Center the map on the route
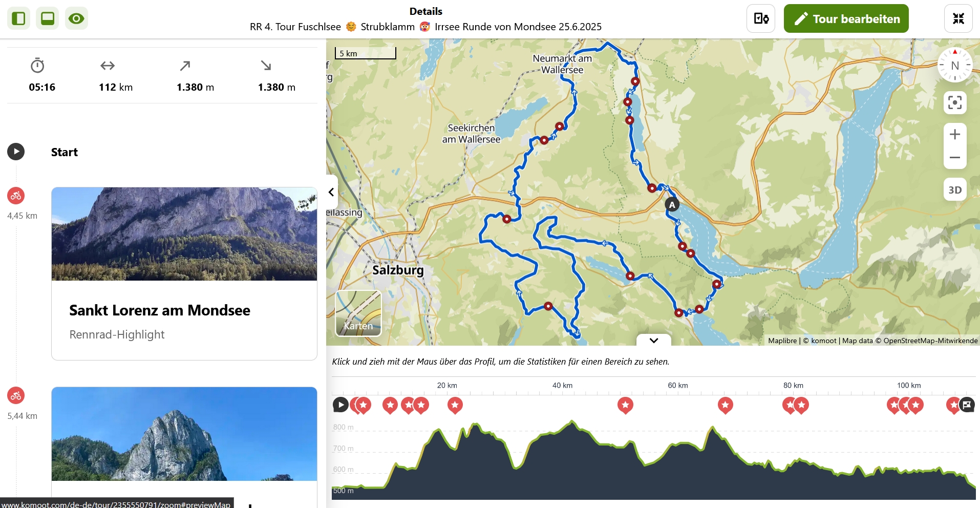 tap(954, 102)
